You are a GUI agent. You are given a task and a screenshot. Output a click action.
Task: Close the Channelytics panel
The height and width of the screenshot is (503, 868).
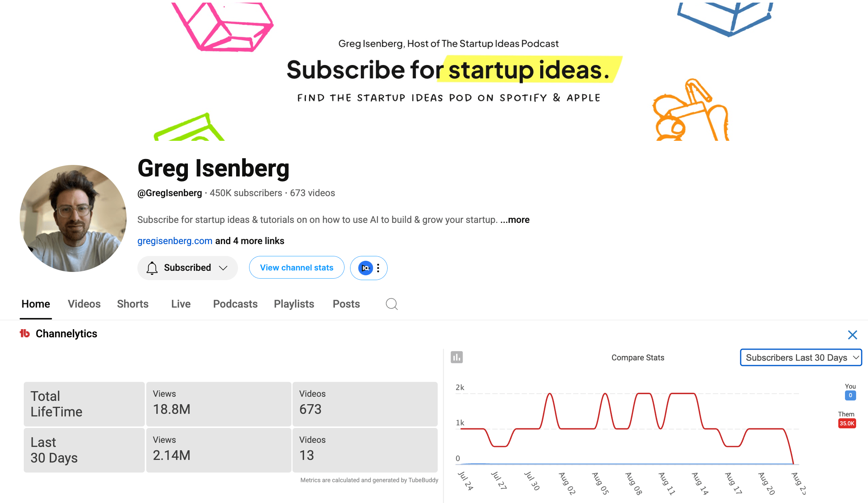click(x=852, y=335)
